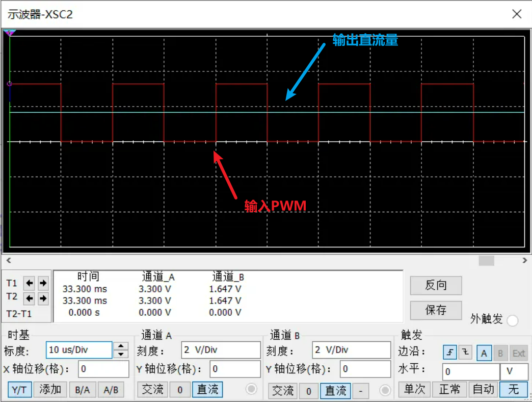Click the Channel A scale input field
532x402 pixels.
pos(220,350)
